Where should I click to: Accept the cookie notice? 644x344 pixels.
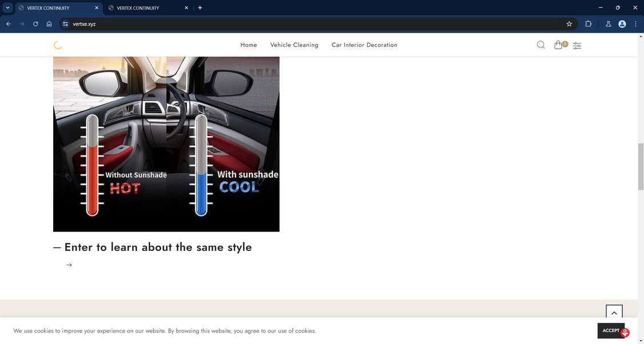611,330
